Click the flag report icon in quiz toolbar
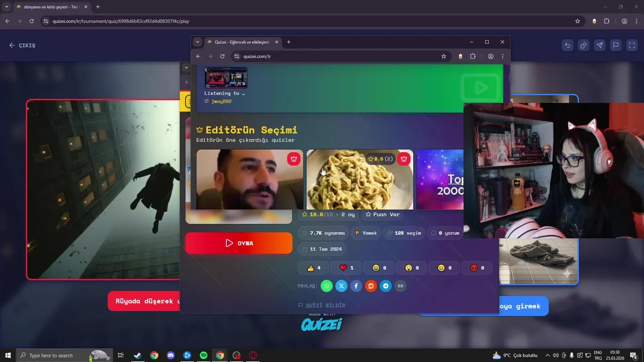 616,45
